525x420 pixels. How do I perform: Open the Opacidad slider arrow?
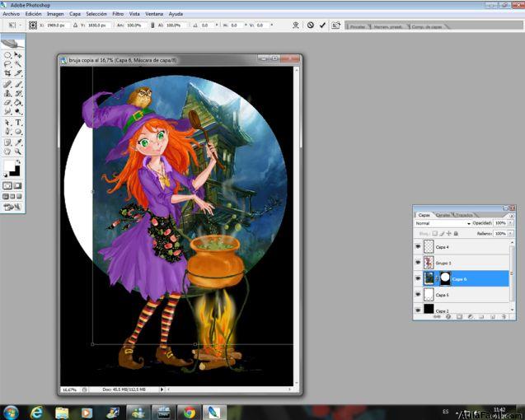point(511,223)
